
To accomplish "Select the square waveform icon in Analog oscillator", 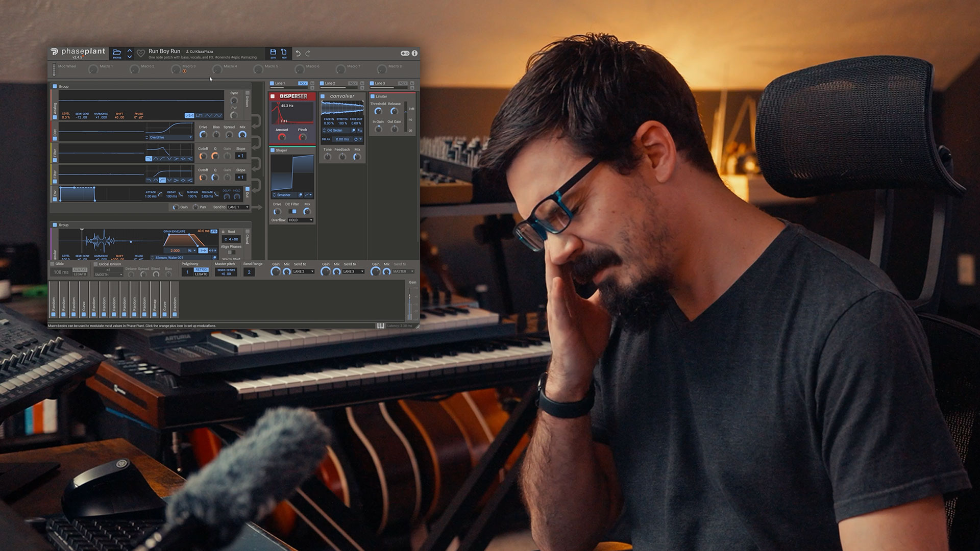I will (x=199, y=116).
